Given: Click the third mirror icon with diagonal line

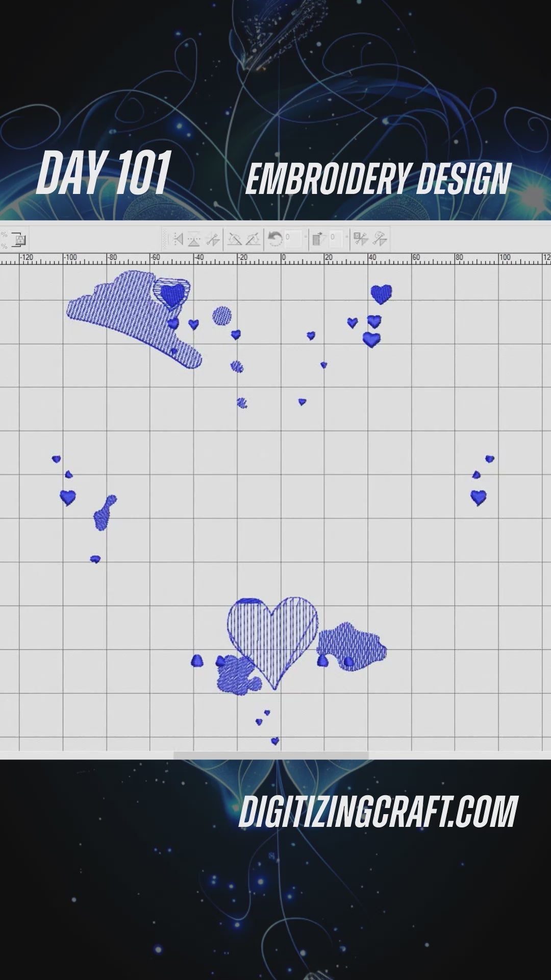Looking at the screenshot, I should 212,239.
